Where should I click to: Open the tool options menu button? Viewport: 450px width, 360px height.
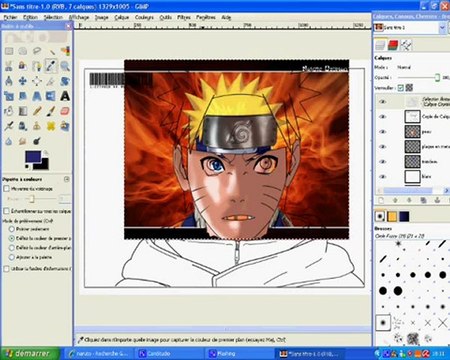click(67, 179)
